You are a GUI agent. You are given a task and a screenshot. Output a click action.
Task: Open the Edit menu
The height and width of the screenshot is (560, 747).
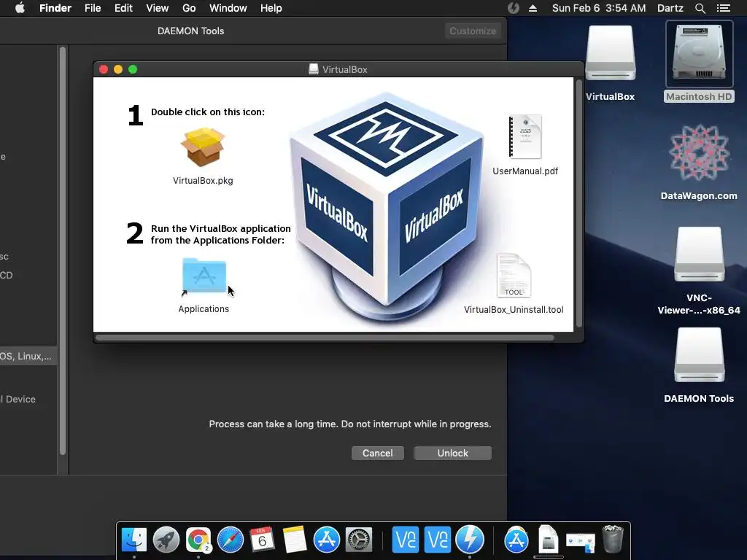tap(123, 8)
